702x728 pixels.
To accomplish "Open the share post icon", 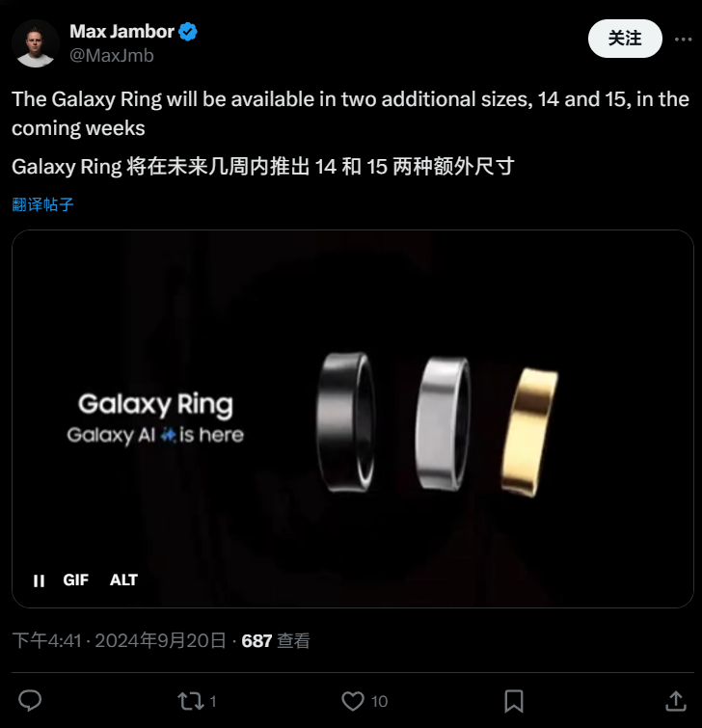I will coord(676,701).
